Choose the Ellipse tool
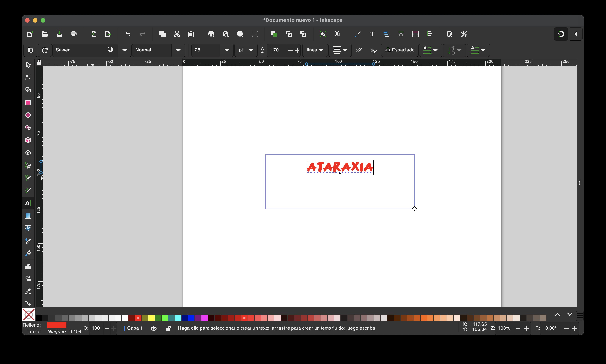Viewport: 606px width, 364px height. (28, 115)
